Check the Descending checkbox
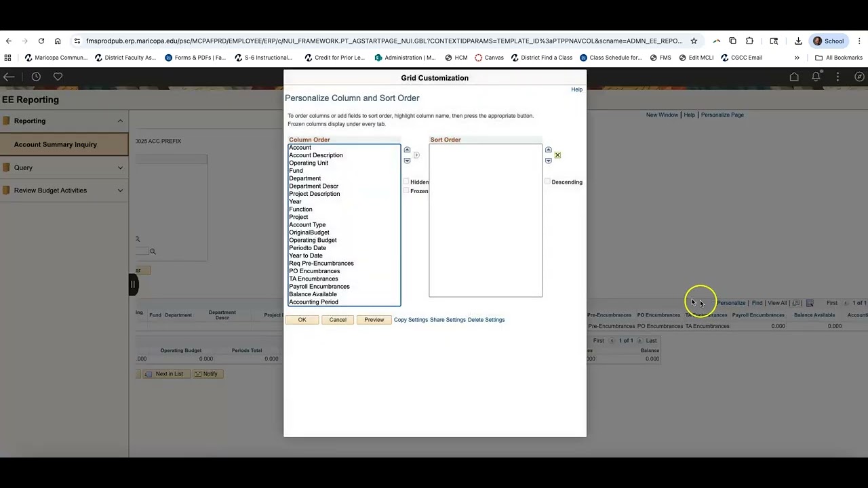 coord(547,182)
